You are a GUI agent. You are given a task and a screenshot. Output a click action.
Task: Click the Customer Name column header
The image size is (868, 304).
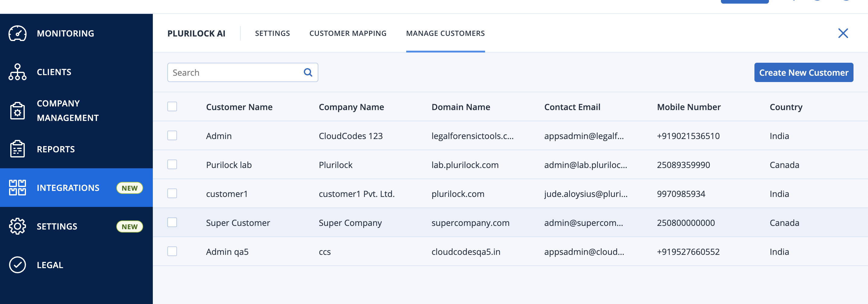tap(239, 107)
